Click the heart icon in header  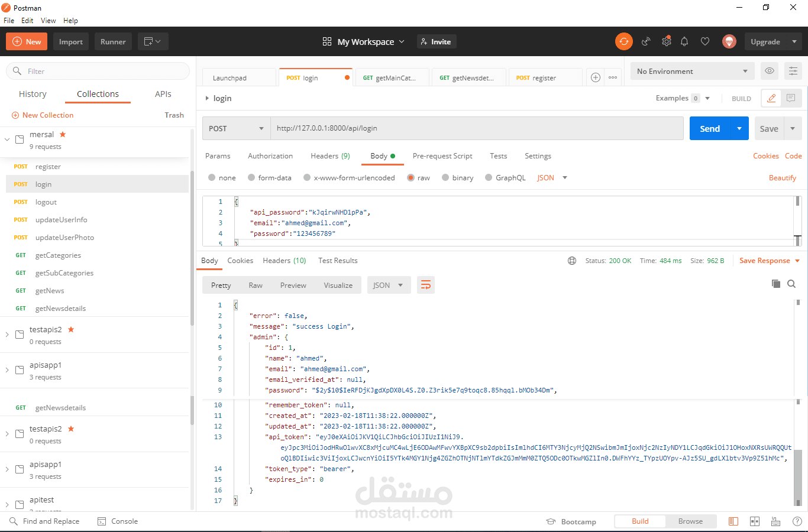point(705,41)
